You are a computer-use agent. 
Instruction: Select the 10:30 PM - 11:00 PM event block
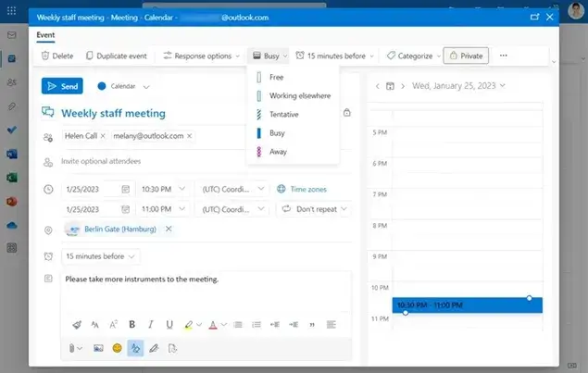point(468,305)
